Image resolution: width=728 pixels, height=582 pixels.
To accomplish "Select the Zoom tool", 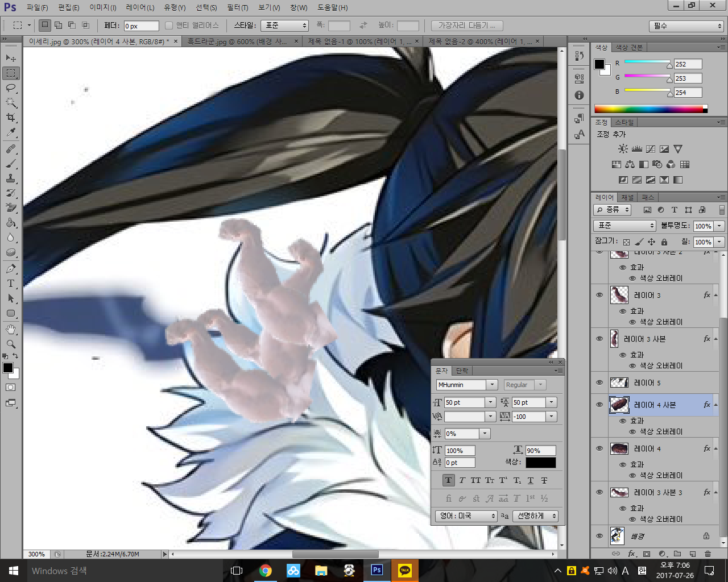I will [x=11, y=344].
